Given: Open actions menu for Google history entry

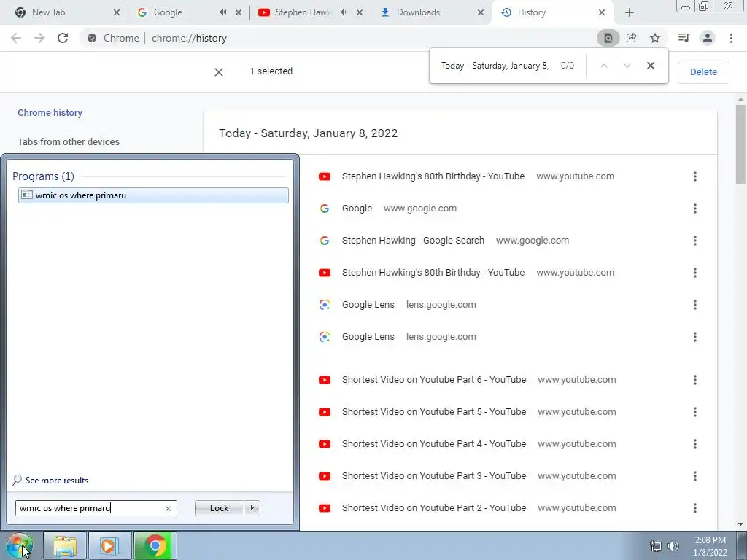Looking at the screenshot, I should [695, 209].
